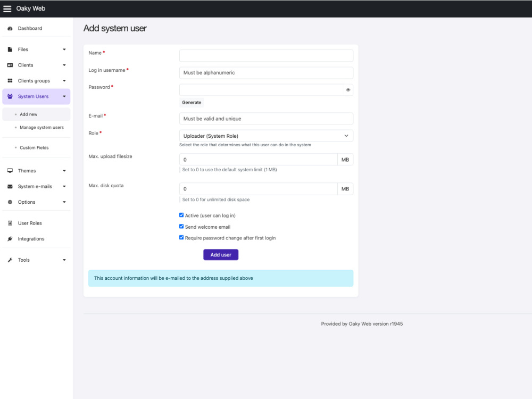Expand the System e-mails menu arrow
Image resolution: width=532 pixels, height=399 pixels.
point(64,186)
